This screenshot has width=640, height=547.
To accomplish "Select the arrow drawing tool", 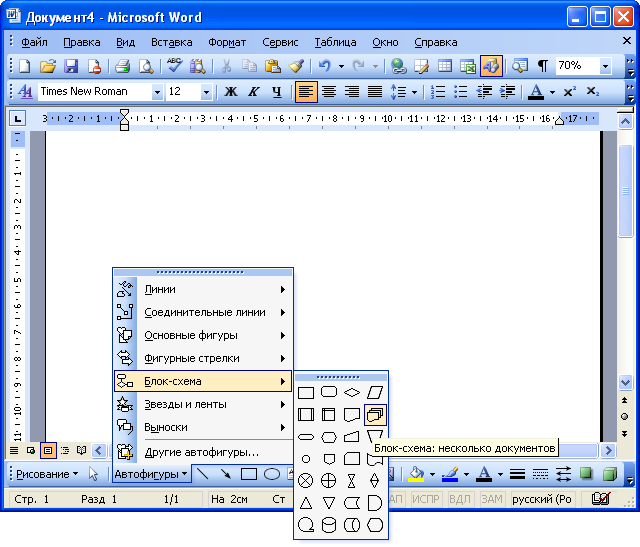I will [x=225, y=474].
